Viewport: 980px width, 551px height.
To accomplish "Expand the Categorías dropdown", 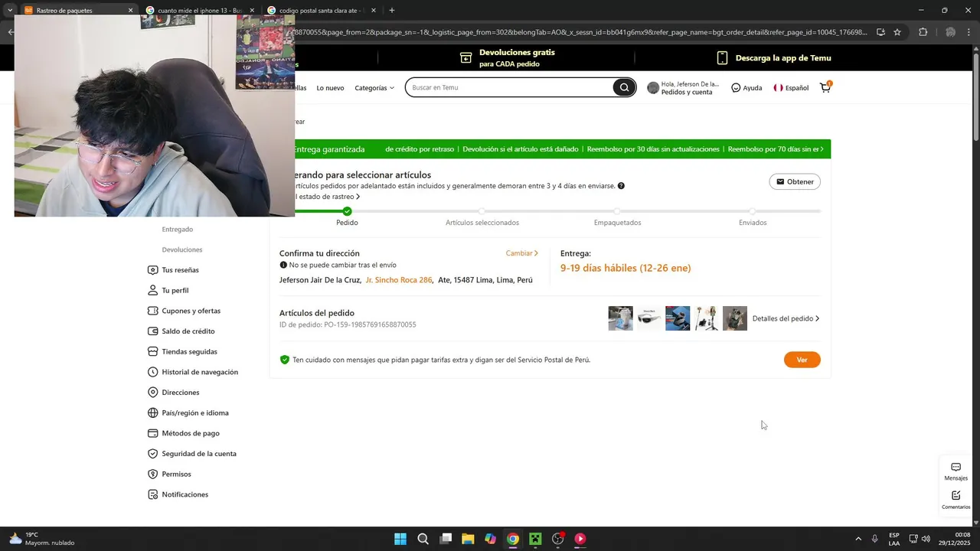I will point(374,88).
